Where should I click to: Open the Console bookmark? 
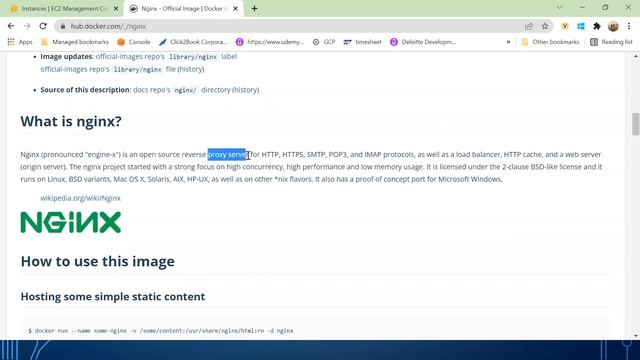[x=134, y=42]
